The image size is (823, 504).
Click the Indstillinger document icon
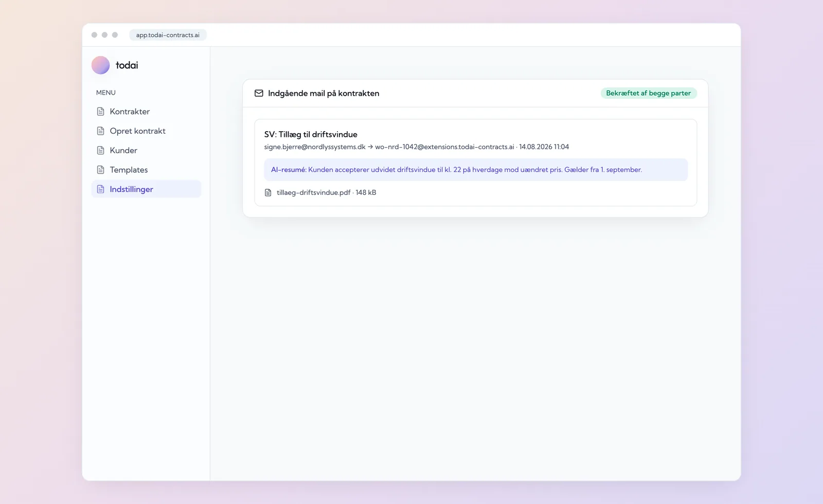pos(101,189)
